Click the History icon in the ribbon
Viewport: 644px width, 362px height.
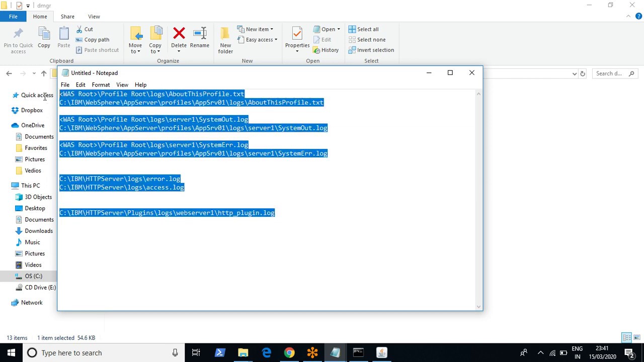click(316, 50)
